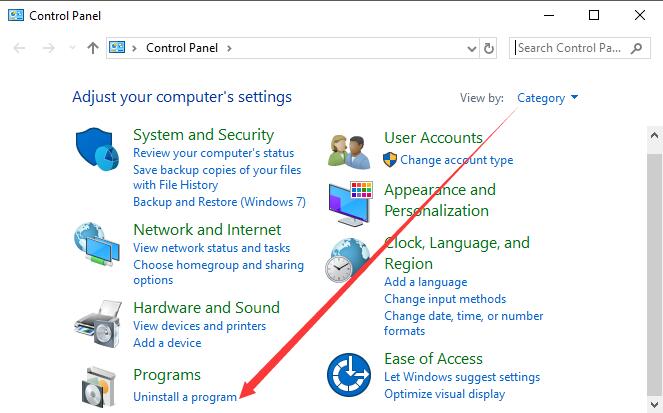Click the scrollbar up arrow
The width and height of the screenshot is (663, 413).
click(654, 136)
